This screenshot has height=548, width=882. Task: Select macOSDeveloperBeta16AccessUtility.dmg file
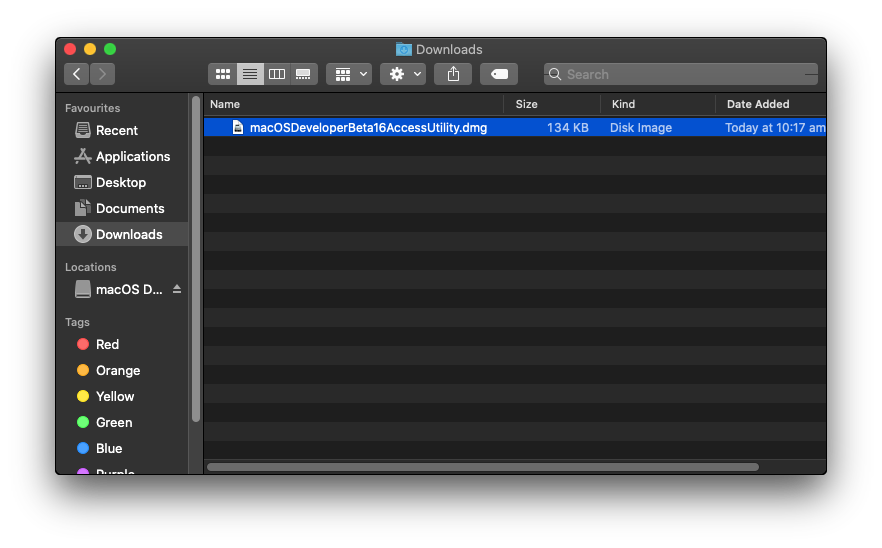pyautogui.click(x=367, y=127)
